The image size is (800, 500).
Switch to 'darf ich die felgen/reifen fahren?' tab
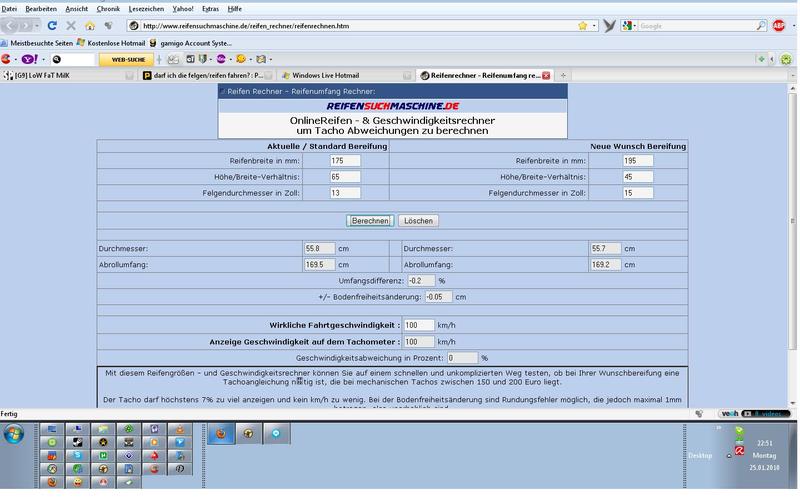[208, 76]
